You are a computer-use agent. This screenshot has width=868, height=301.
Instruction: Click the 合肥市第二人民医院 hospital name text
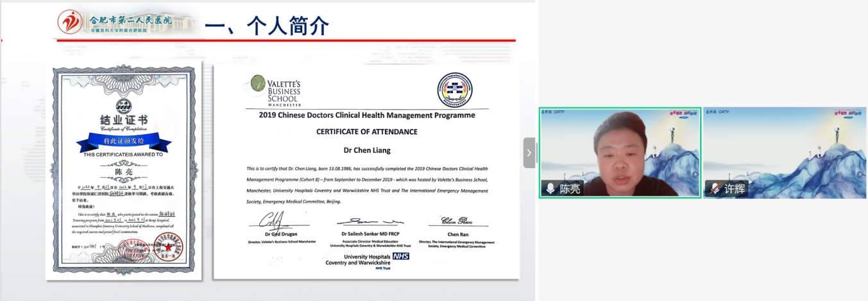pos(130,20)
